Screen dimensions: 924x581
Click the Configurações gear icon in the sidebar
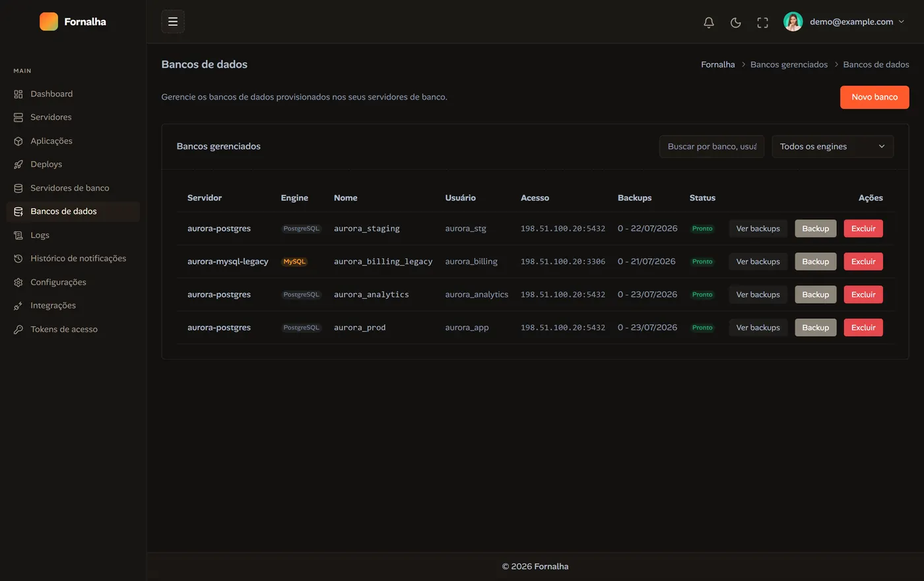coord(18,283)
